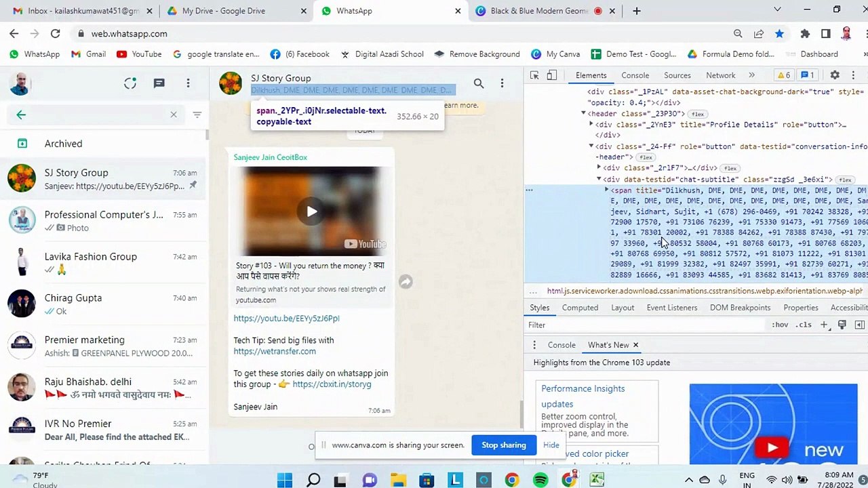Open Event Listeners tab
The image size is (868, 488).
pos(671,308)
